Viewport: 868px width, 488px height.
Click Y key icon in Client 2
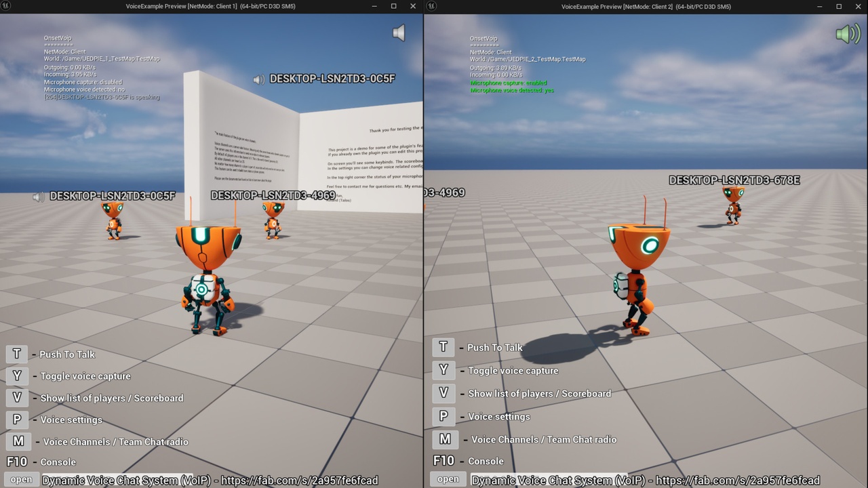click(x=443, y=370)
